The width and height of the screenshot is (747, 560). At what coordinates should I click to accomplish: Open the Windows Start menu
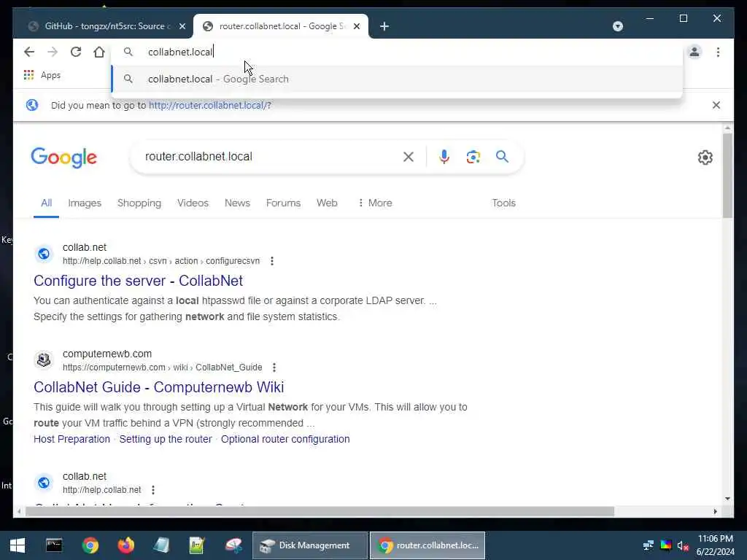click(x=18, y=545)
